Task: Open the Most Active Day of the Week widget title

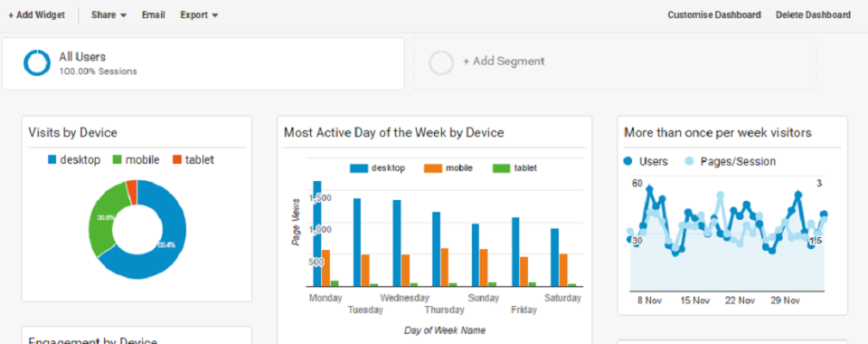Action: pyautogui.click(x=393, y=132)
